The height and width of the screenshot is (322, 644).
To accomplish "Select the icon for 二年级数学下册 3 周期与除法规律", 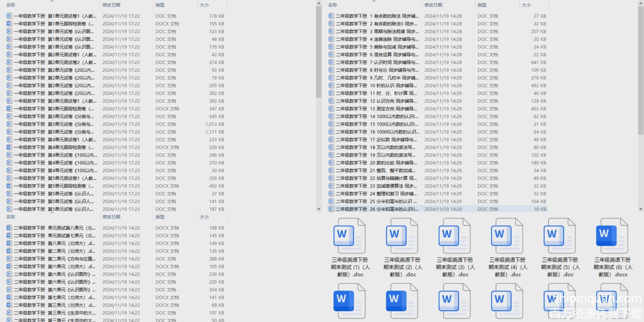I will [x=331, y=31].
